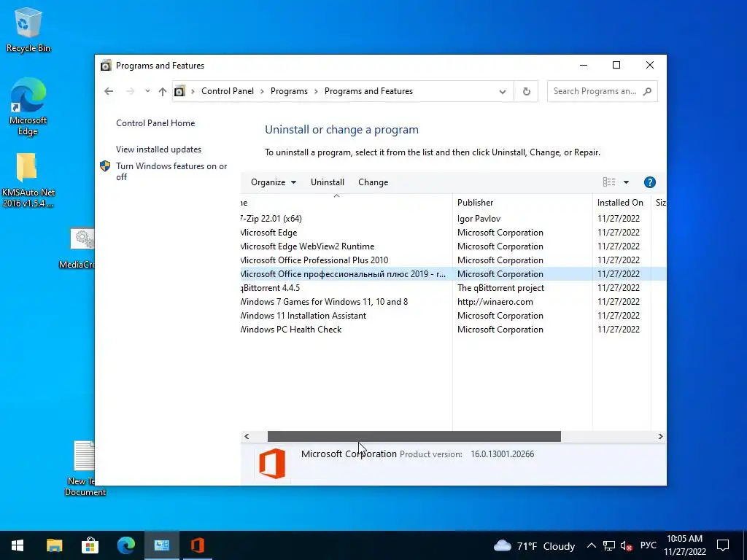The width and height of the screenshot is (747, 560).
Task: Click Programs and Features breadcrumb
Action: [x=368, y=91]
